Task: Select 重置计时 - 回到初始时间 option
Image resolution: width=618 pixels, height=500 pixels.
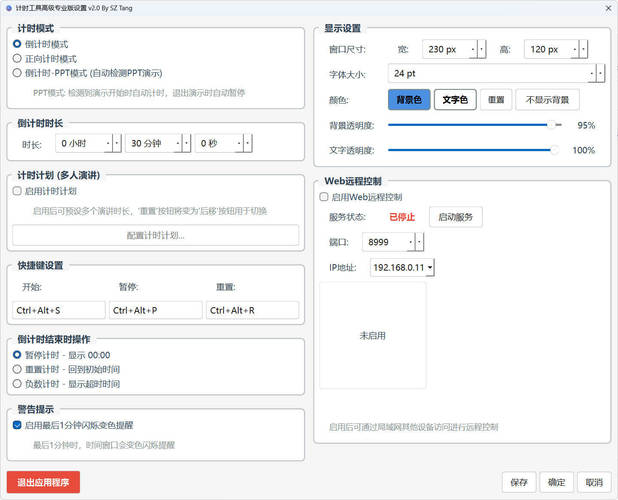Action: pyautogui.click(x=17, y=369)
